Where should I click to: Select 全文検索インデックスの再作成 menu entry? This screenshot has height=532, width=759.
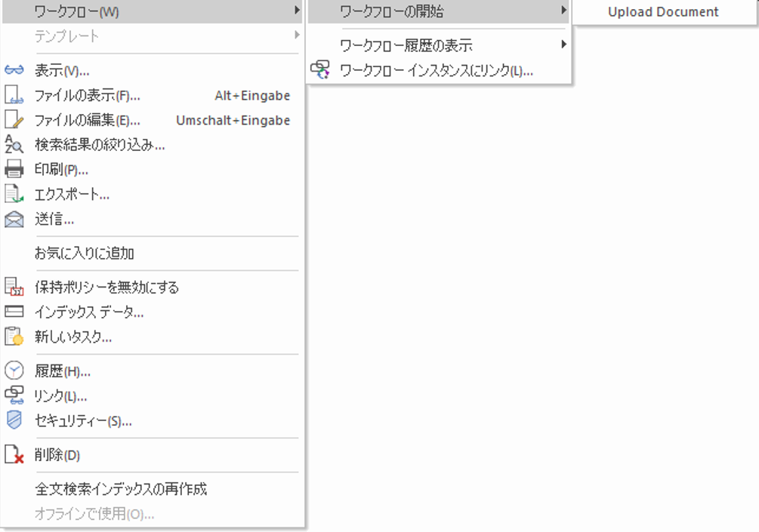coord(153,489)
